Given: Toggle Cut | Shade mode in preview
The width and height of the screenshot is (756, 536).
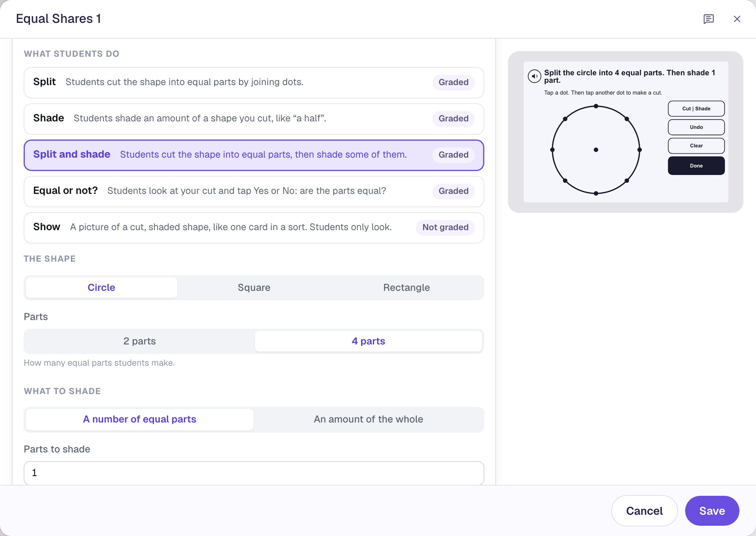Looking at the screenshot, I should click(x=696, y=109).
